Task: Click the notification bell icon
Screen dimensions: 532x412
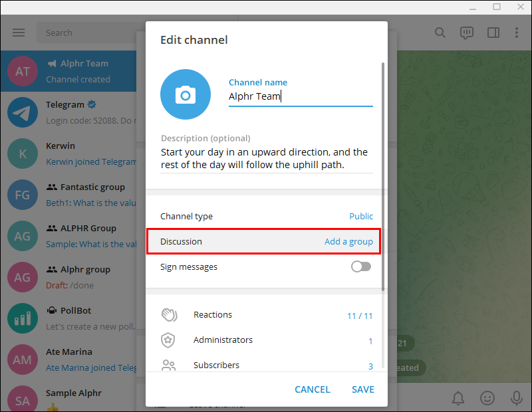Action: pyautogui.click(x=458, y=398)
